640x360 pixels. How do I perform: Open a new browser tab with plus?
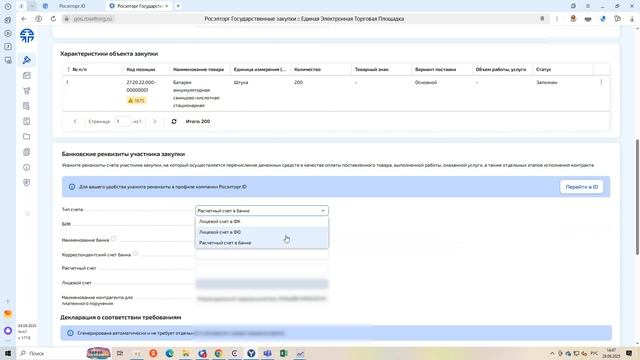click(x=178, y=6)
